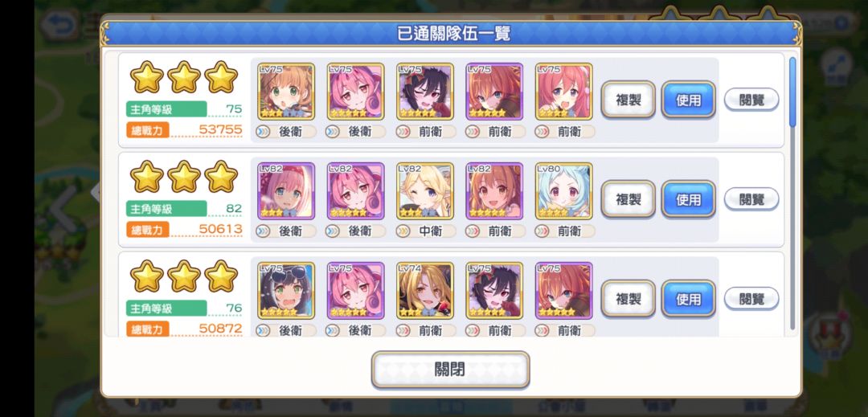This screenshot has width=868, height=417.
Task: Select the sunglasses-wearing Lv75 character in third team
Action: (286, 291)
